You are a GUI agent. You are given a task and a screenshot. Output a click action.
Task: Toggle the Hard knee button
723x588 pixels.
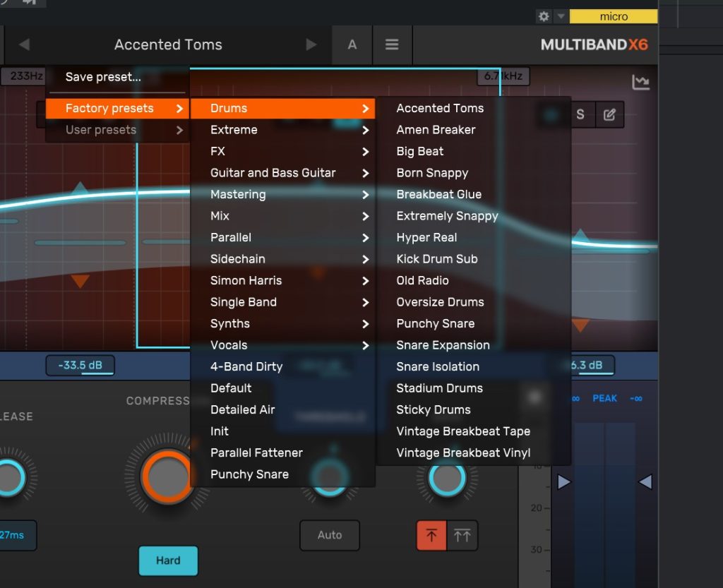[168, 560]
